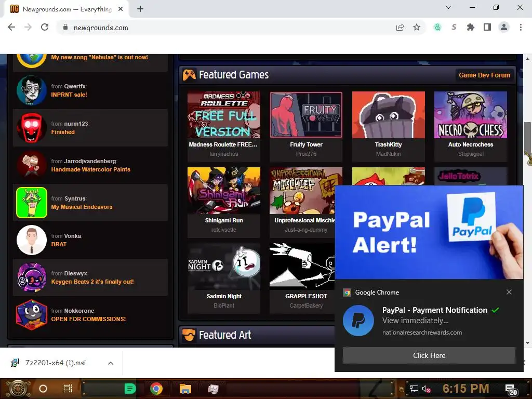Open a new tab with the plus button

(140, 9)
